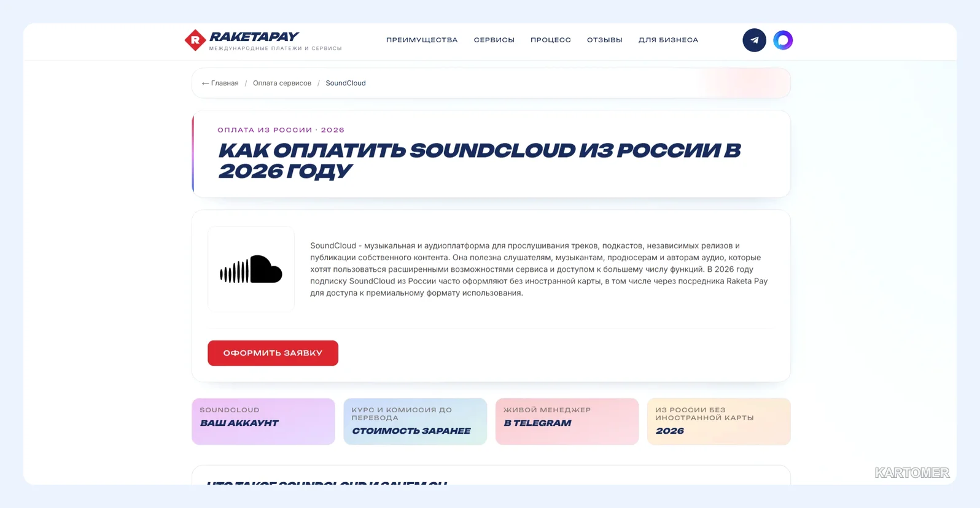This screenshot has height=508, width=980.
Task: Select the В Telegram pink card
Action: click(567, 421)
